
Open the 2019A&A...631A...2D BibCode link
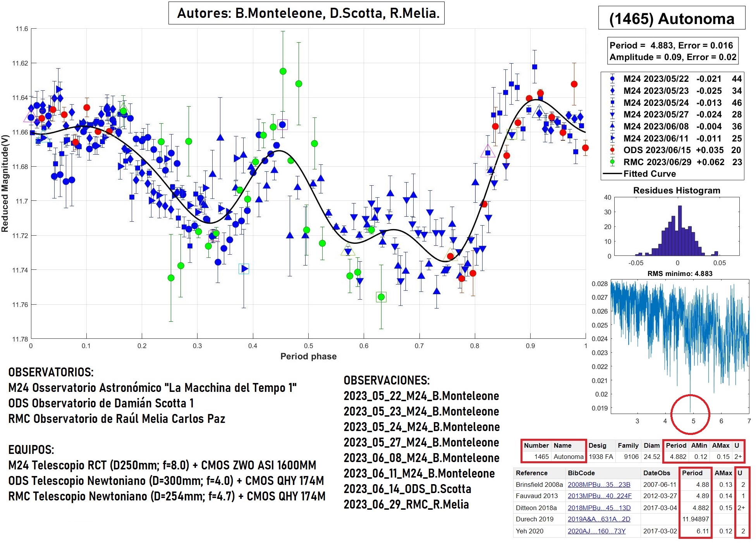click(599, 519)
